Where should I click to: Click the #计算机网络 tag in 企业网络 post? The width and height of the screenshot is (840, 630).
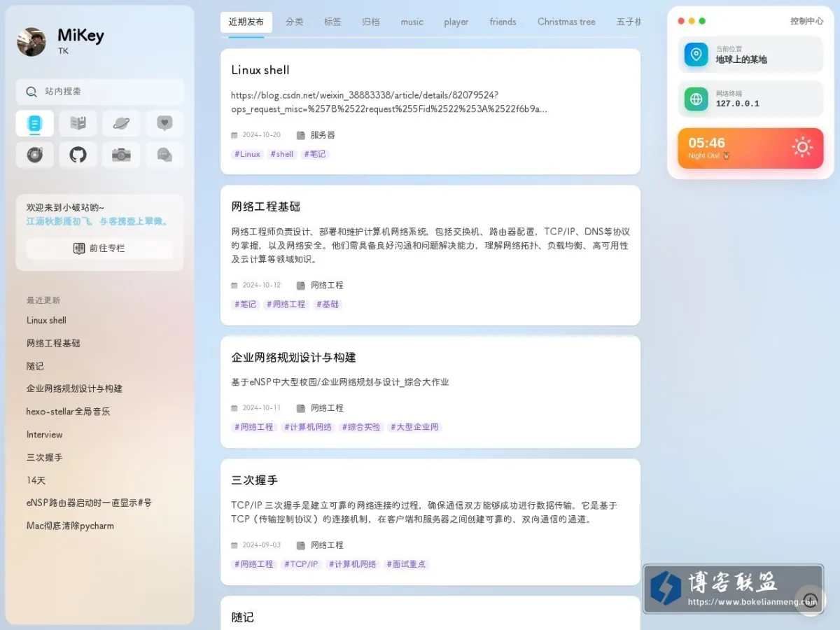(x=309, y=427)
